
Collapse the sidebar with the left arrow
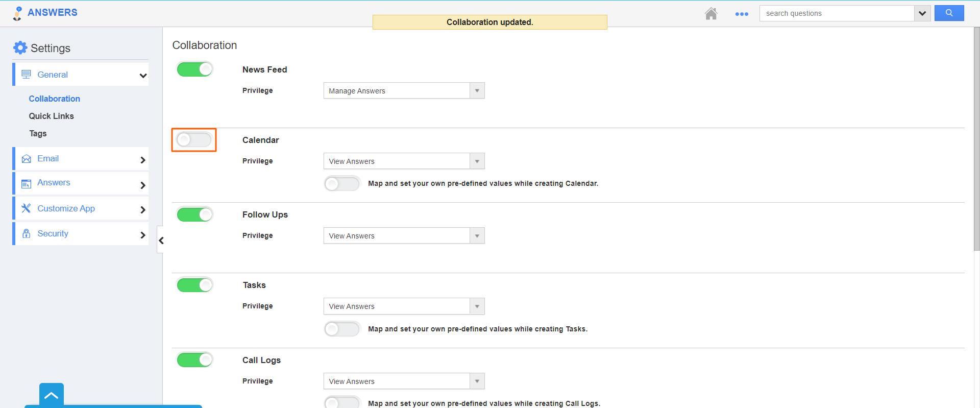point(161,240)
